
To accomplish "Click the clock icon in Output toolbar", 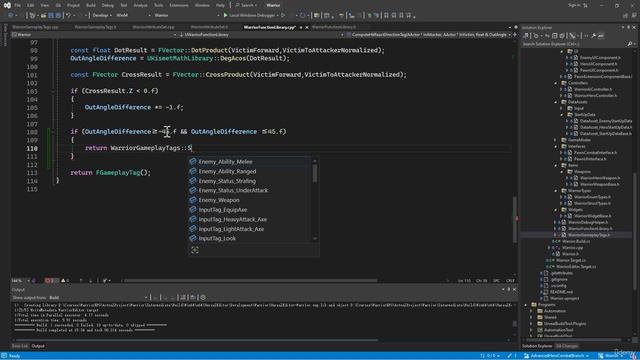I will 203,298.
